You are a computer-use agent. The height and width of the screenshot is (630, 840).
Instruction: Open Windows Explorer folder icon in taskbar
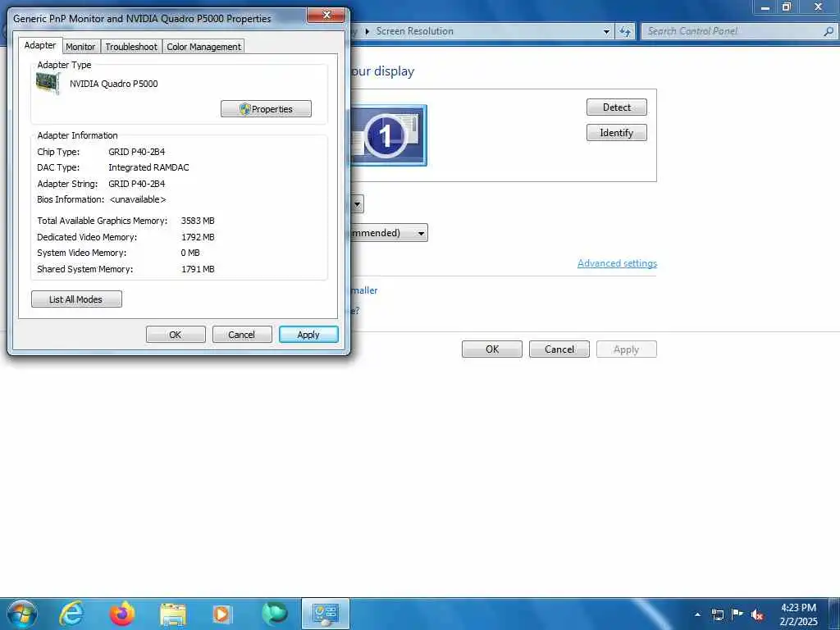172,614
